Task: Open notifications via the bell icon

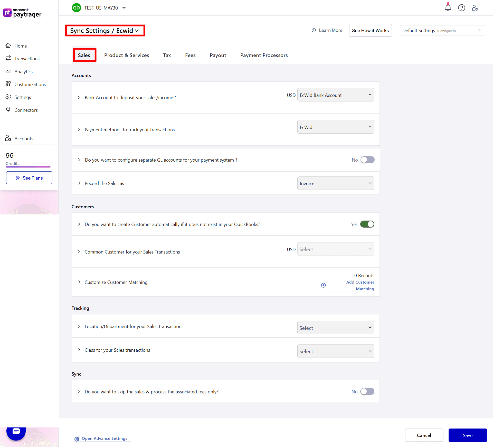Action: 448,8
